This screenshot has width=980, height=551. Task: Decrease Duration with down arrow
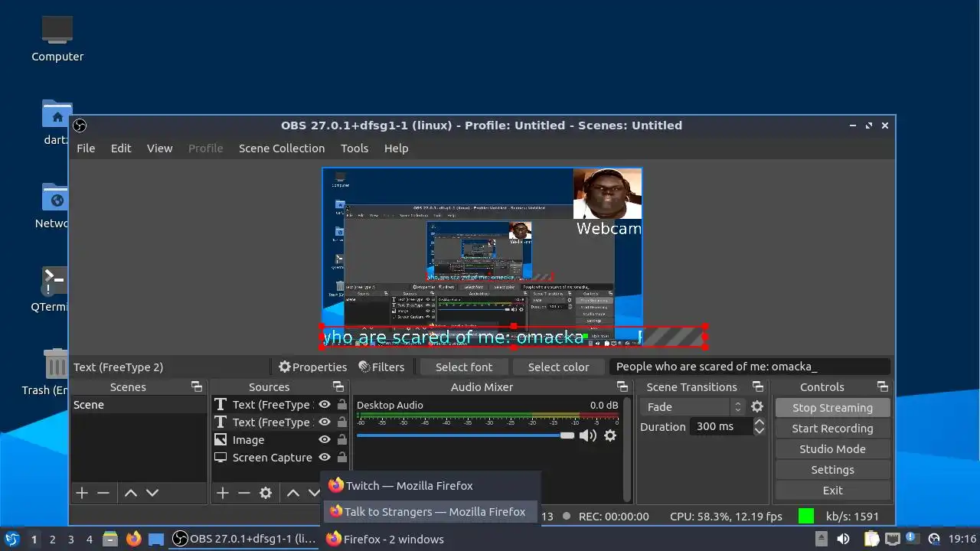(759, 431)
